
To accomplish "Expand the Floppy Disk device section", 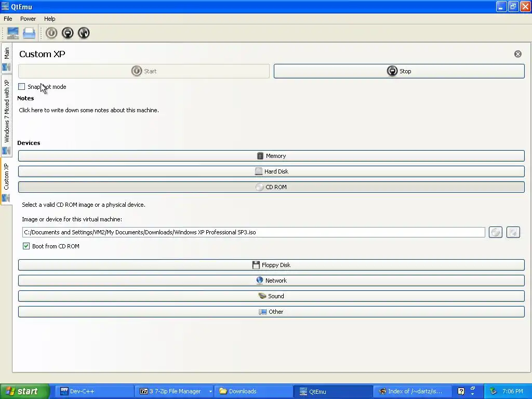I will click(271, 265).
